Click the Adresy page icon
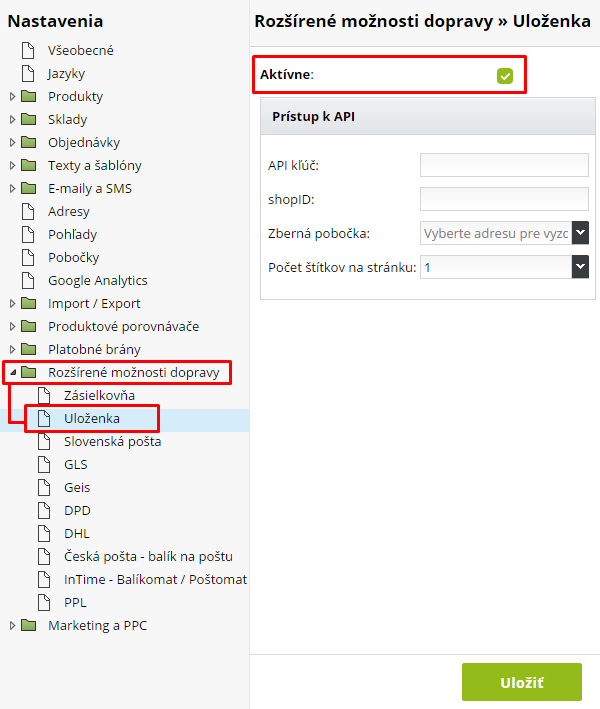This screenshot has width=600, height=709. point(28,211)
